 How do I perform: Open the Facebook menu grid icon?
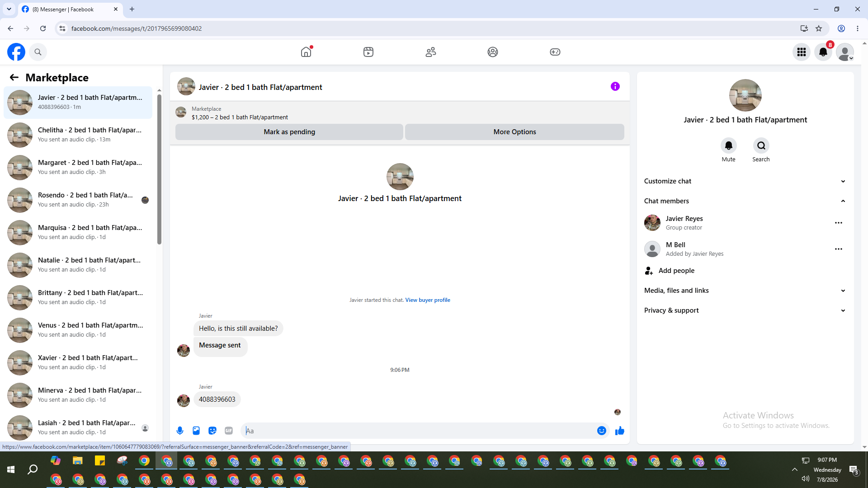802,52
